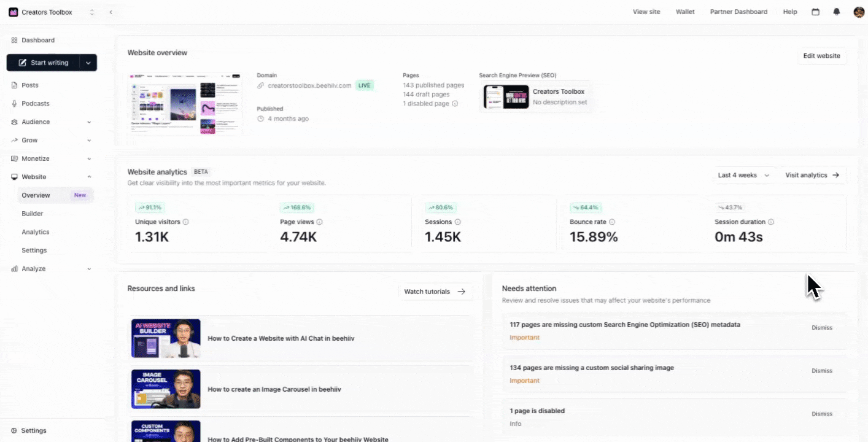
Task: Click the Sessions info icon
Action: (457, 222)
